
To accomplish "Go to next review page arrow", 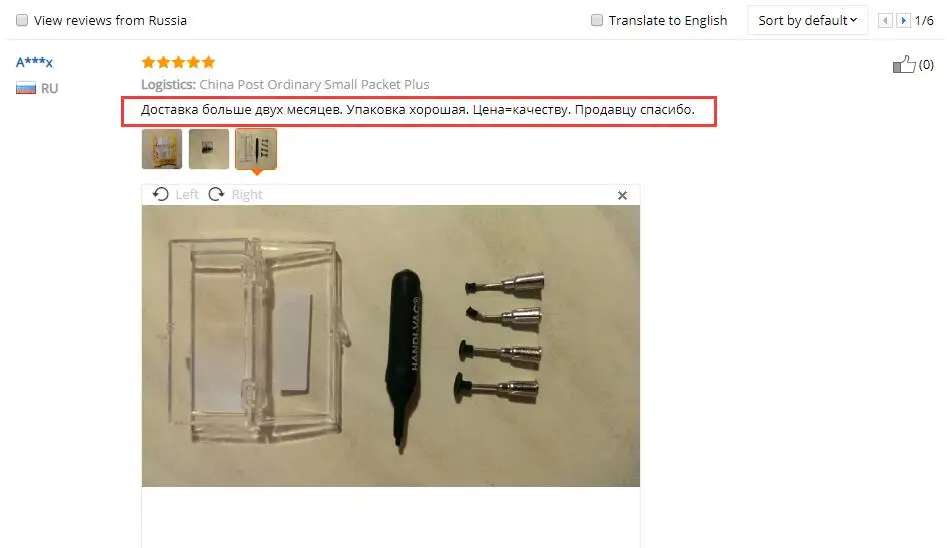I will click(904, 21).
